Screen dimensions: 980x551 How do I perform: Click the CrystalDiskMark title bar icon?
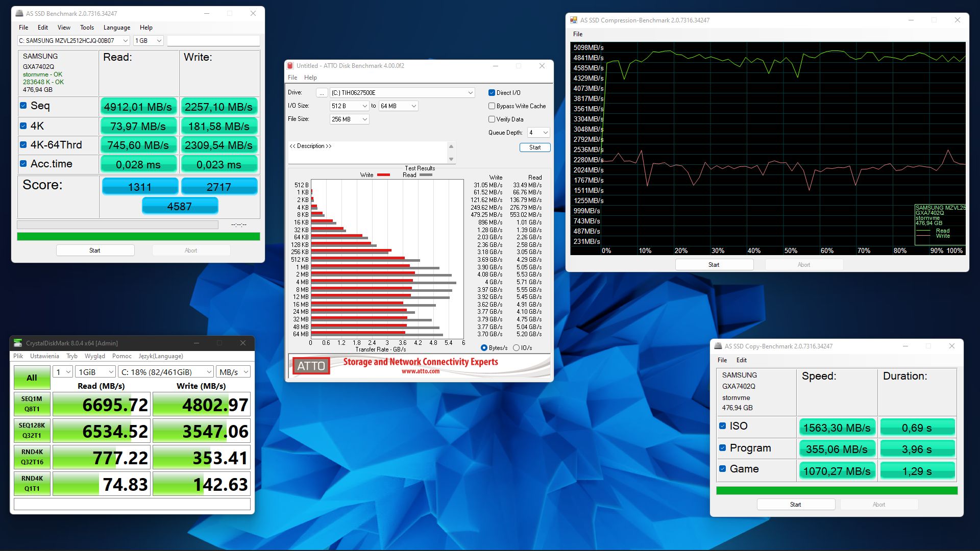point(18,343)
